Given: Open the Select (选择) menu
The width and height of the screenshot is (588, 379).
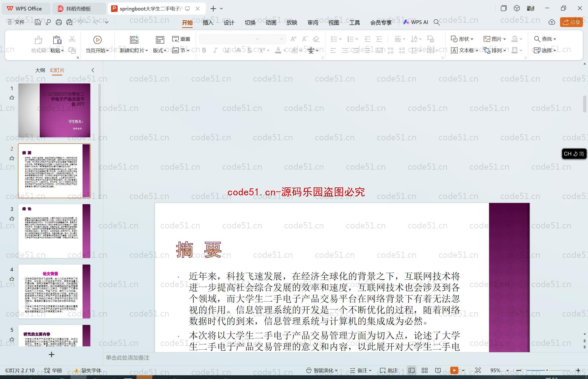Looking at the screenshot, I should (545, 50).
